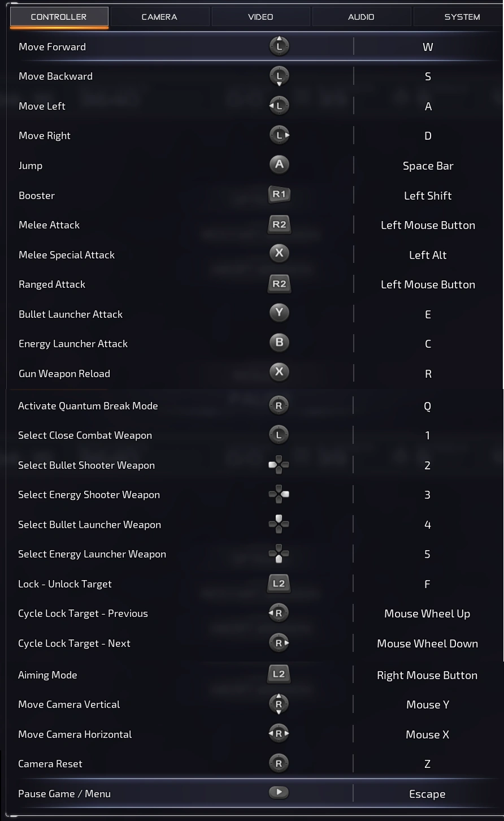Open the VIDEO settings tab
Viewport: 504px width, 821px height.
point(261,16)
